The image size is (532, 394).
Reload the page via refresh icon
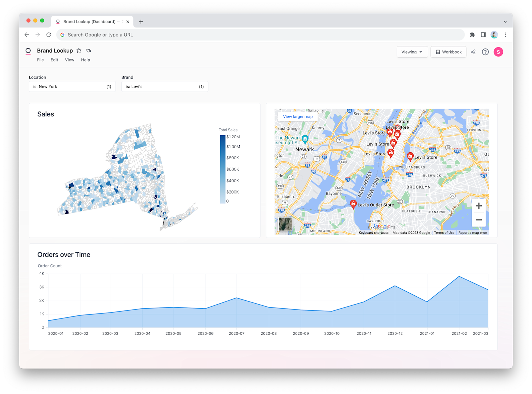49,35
